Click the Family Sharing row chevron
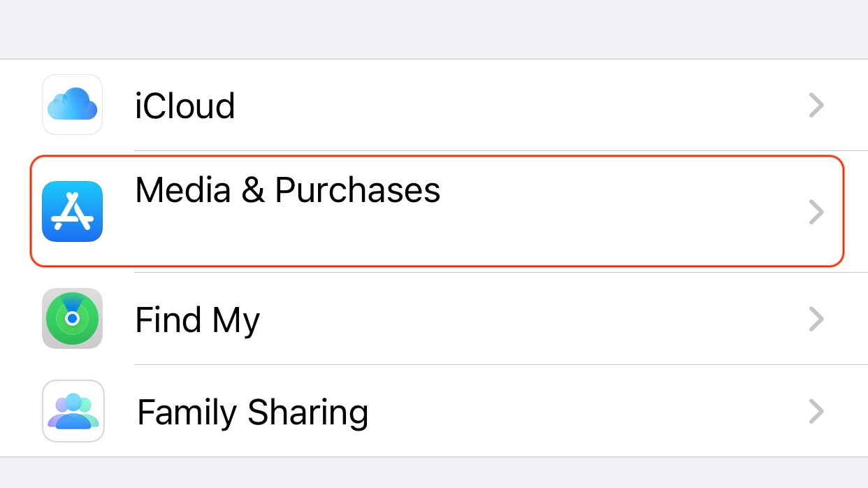 (816, 412)
